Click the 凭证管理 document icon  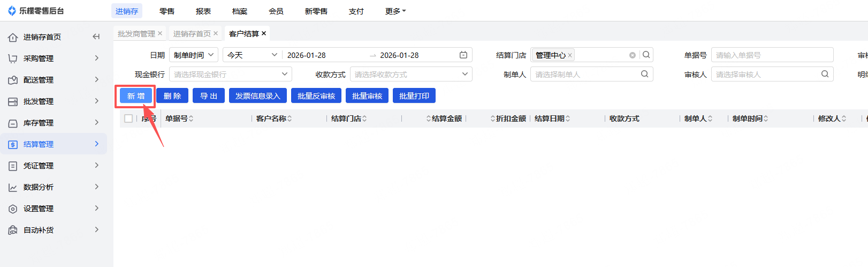[13, 166]
